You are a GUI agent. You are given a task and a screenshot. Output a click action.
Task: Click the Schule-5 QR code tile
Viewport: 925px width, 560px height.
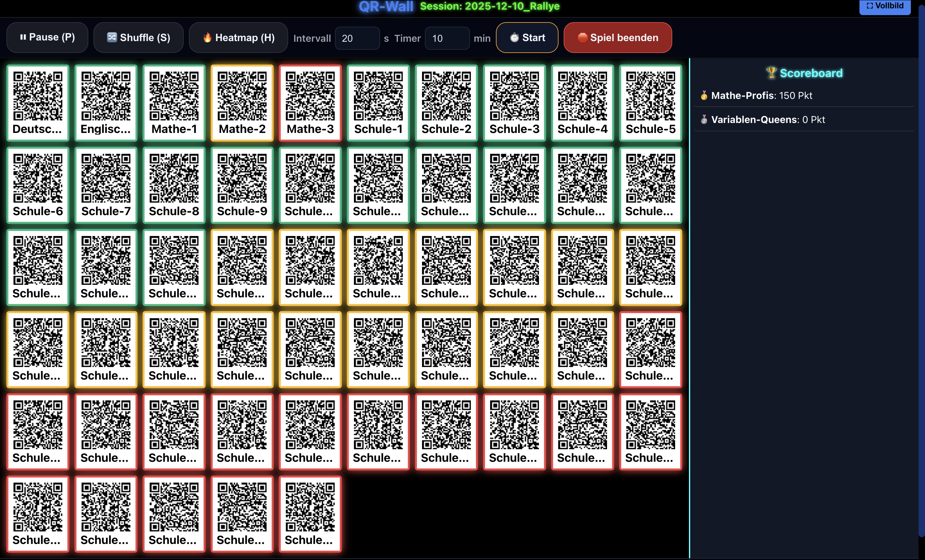(651, 102)
